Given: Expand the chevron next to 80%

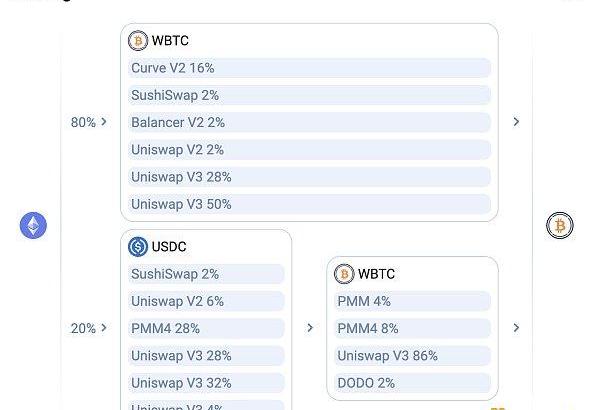Looking at the screenshot, I should pyautogui.click(x=104, y=122).
